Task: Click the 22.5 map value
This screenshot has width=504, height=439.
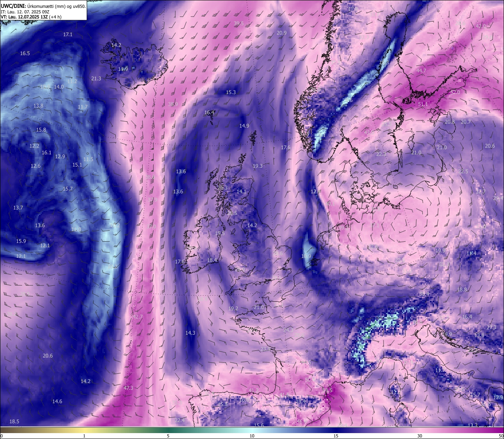Action: [x=463, y=172]
